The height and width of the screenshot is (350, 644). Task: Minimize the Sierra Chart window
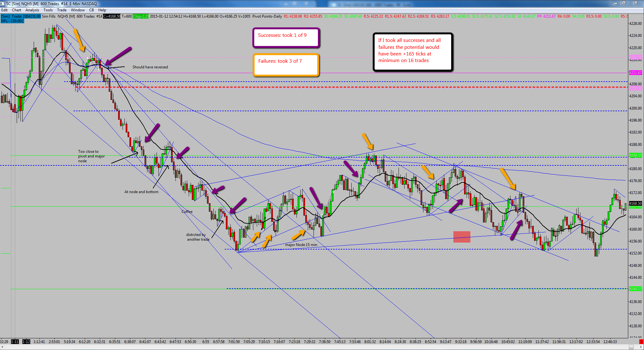616,3
